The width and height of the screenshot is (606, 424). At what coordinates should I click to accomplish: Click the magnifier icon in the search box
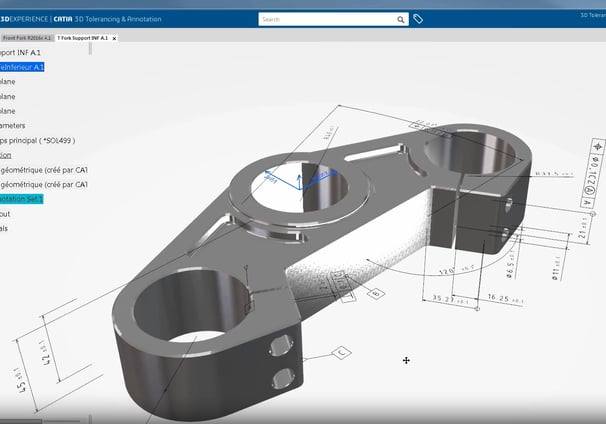pyautogui.click(x=401, y=19)
